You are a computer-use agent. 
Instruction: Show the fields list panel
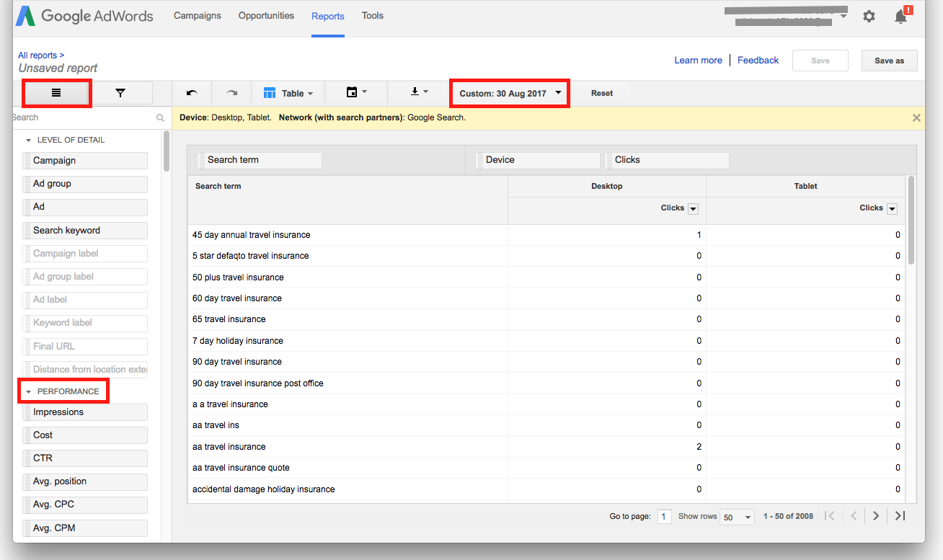[56, 93]
